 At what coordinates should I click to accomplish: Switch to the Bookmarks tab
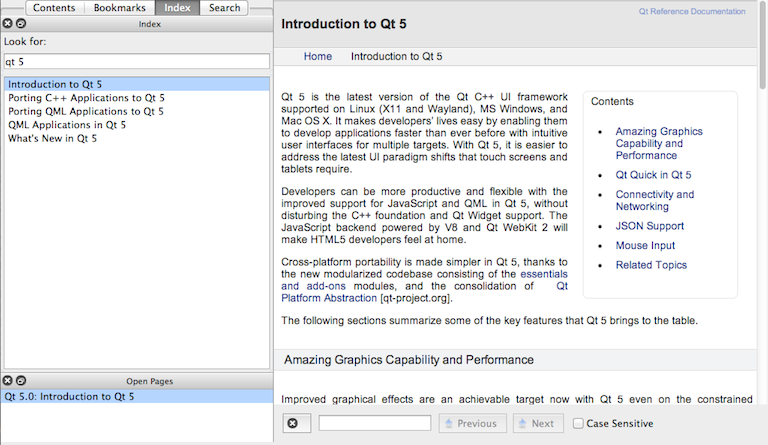120,8
